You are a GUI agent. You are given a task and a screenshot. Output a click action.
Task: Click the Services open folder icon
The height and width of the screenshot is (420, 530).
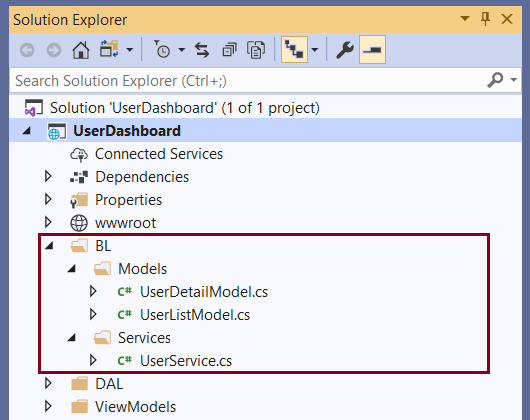(x=102, y=338)
